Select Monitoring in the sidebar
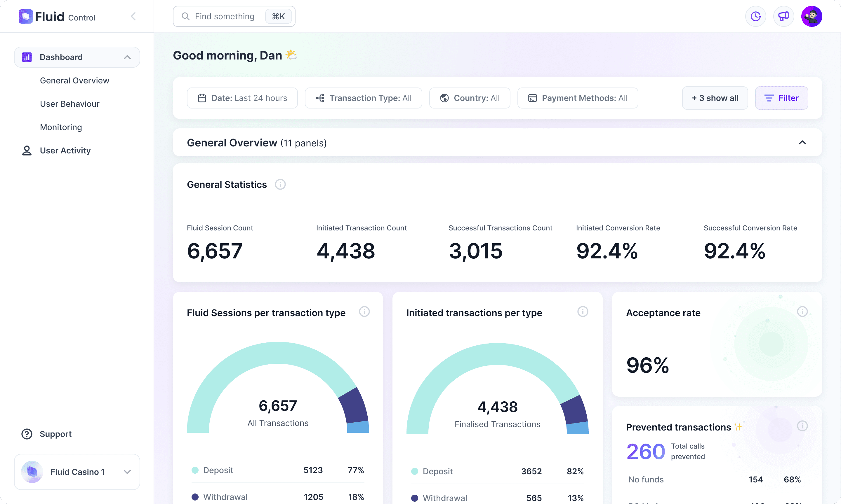This screenshot has height=504, width=841. 61,127
